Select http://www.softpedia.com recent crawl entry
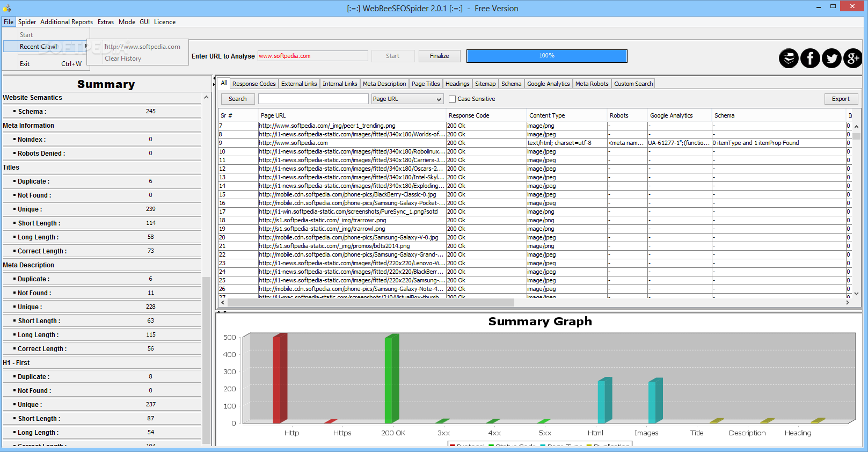 pyautogui.click(x=142, y=47)
